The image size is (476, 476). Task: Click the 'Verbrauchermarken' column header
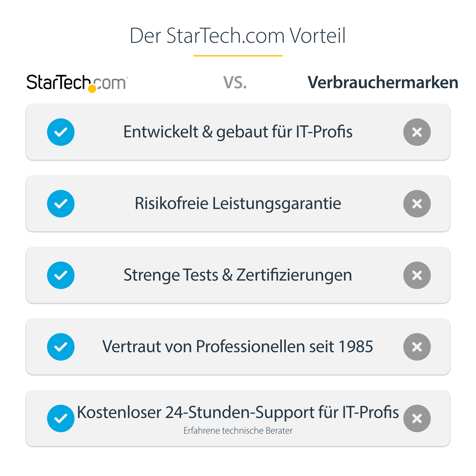click(383, 82)
